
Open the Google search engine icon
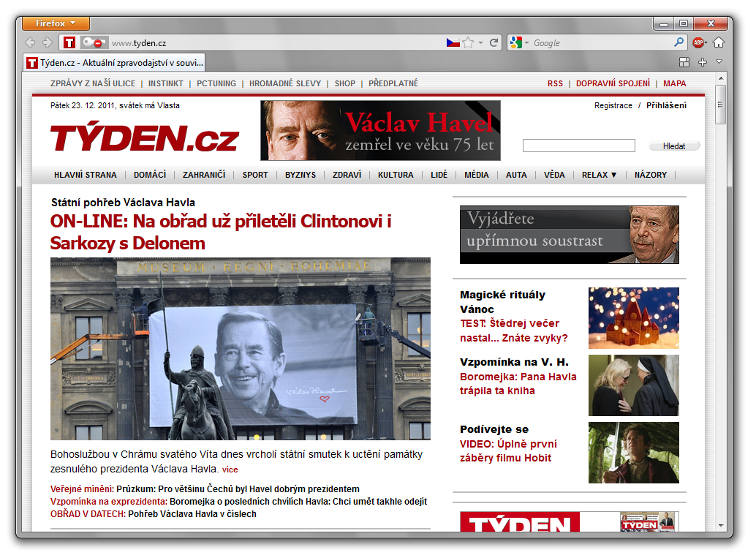(516, 42)
